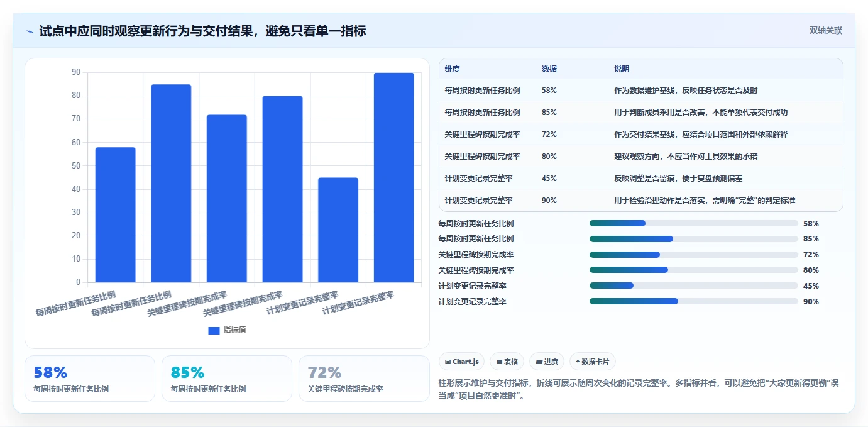The height and width of the screenshot is (427, 868).
Task: Click the chart bar reaching 85
Action: click(171, 184)
